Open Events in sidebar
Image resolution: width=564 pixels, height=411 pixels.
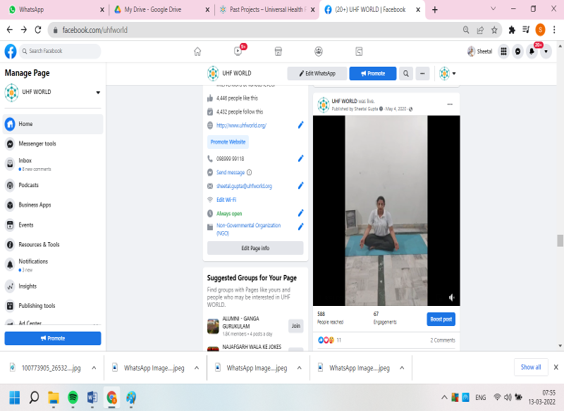(53, 225)
